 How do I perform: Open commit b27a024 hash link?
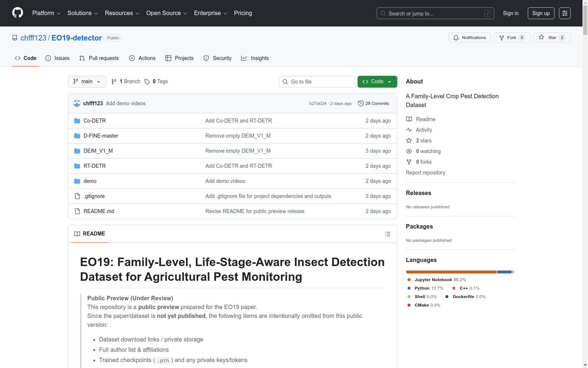click(x=318, y=103)
